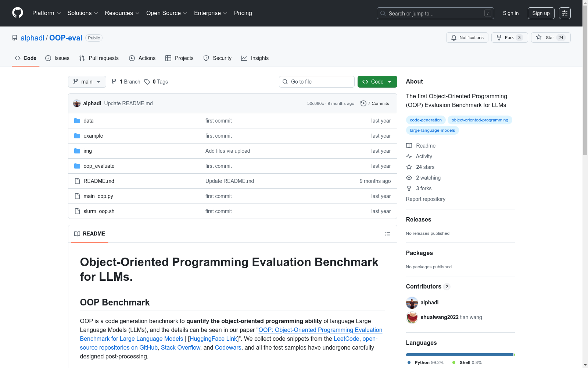Click the example folder icon
Screen dimensions: 588x368
(77, 136)
